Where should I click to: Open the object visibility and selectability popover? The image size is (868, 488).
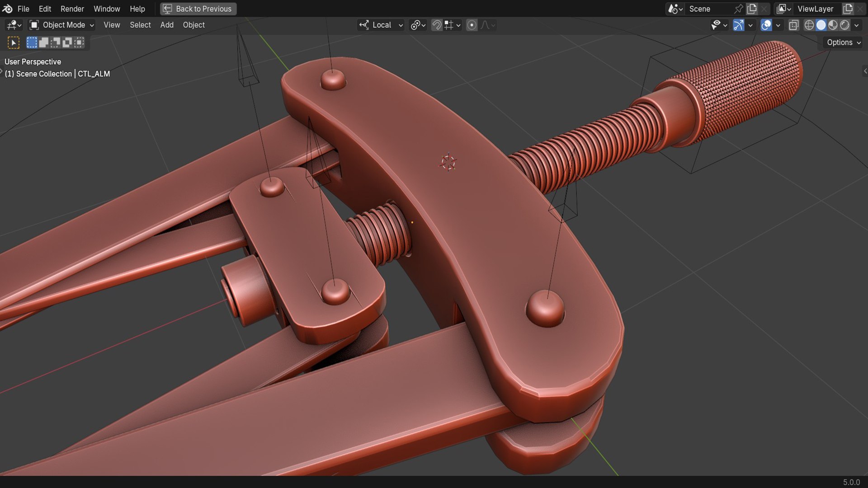719,25
